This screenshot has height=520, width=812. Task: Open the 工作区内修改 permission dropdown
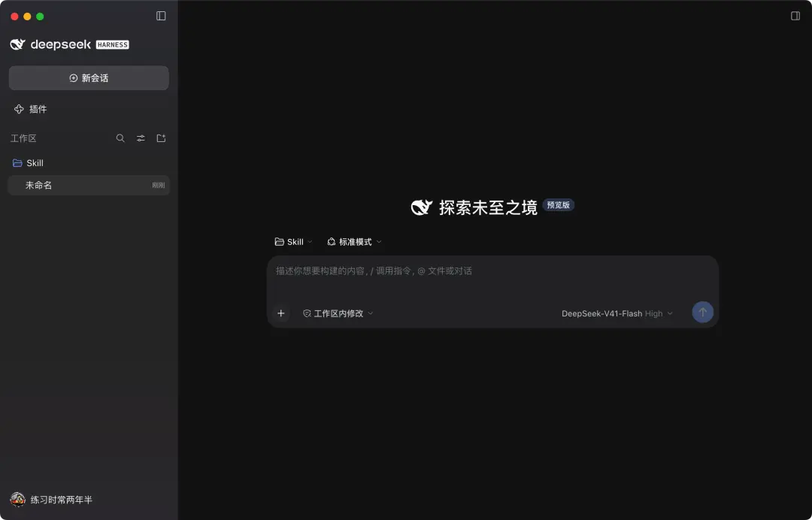pyautogui.click(x=338, y=313)
